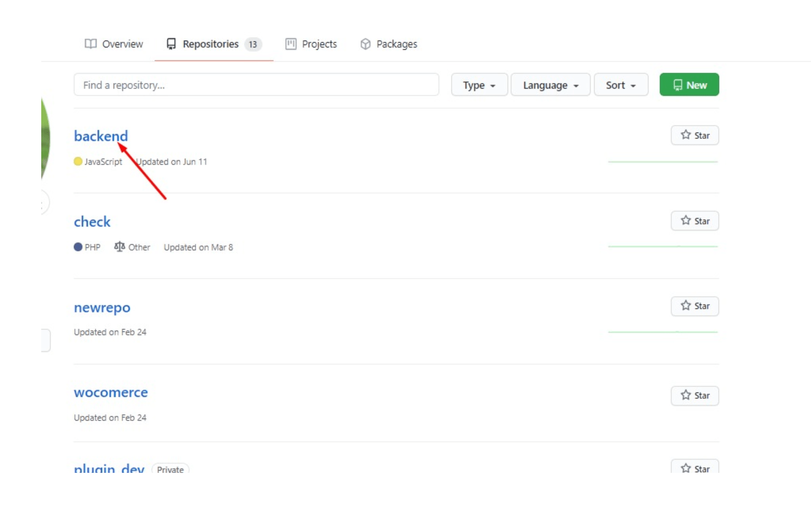Viewport: 812px width, 513px height.
Task: Click the Packages box icon
Action: pos(365,44)
